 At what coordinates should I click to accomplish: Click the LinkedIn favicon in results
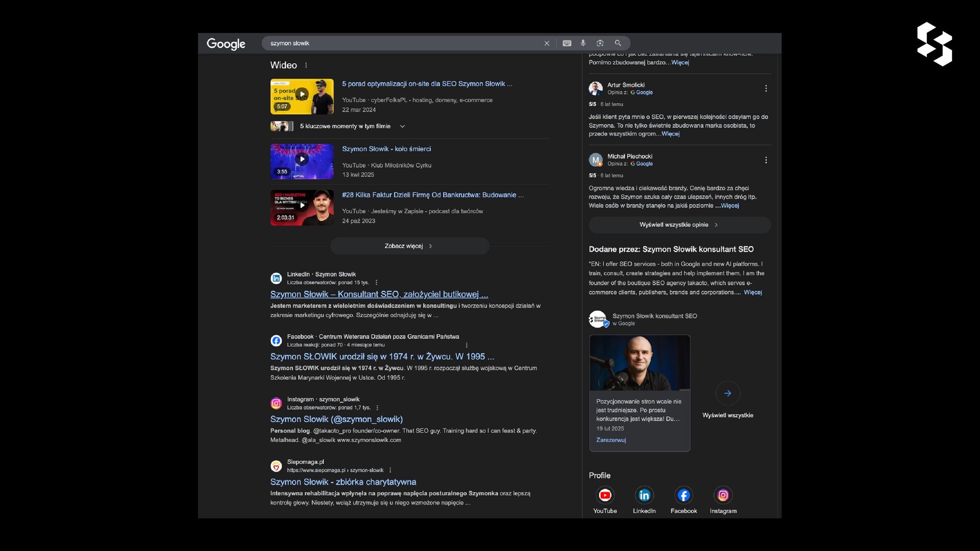[x=276, y=278]
